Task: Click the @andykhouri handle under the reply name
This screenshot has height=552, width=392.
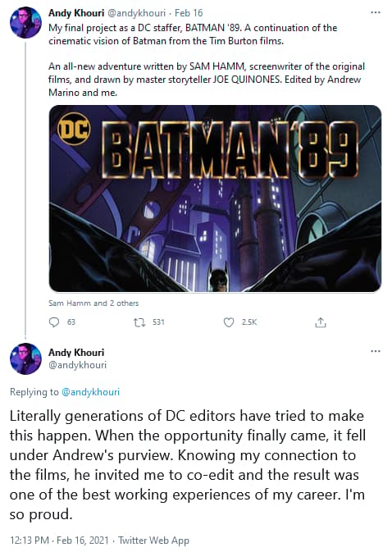Action: coord(77,365)
